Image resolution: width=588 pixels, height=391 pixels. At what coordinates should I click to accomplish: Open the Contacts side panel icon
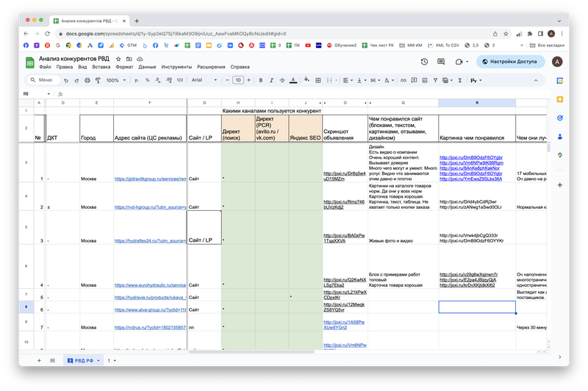click(560, 137)
